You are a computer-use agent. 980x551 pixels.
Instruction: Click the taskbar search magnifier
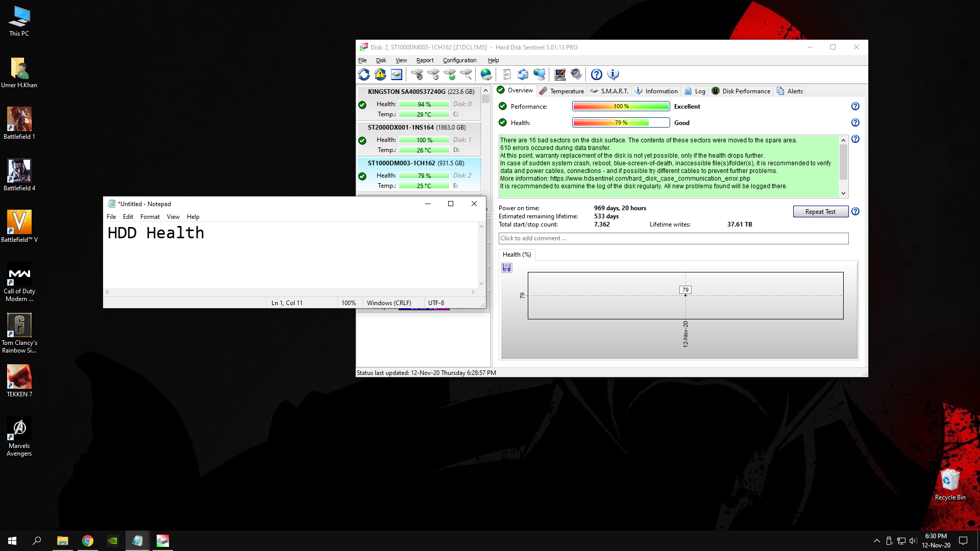coord(37,541)
